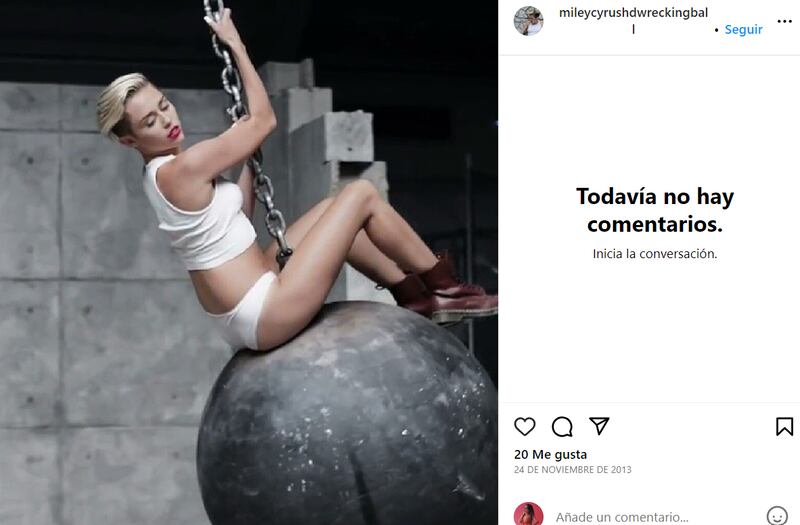This screenshot has height=525, width=800.
Task: Open the emoji picker smiley icon
Action: [777, 516]
